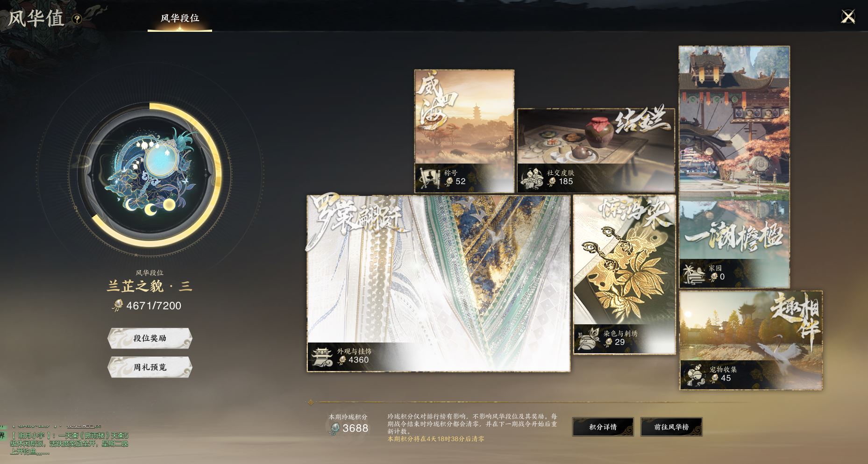Open the 罗裳翩跹 appearance card
This screenshot has width=868, height=464.
pyautogui.click(x=438, y=283)
